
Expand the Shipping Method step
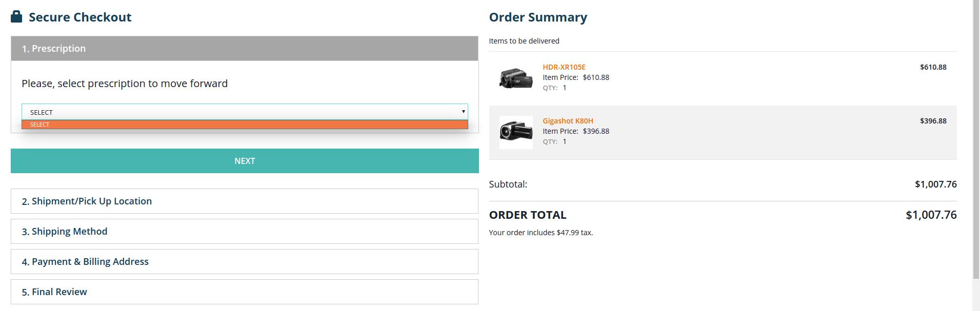(245, 231)
